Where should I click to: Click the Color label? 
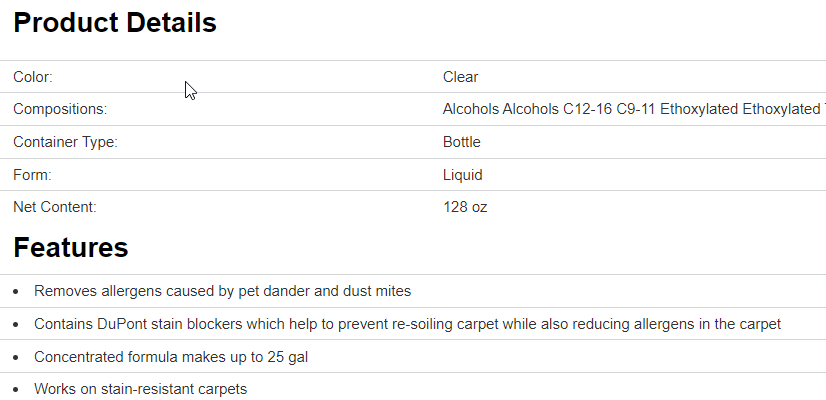click(x=33, y=77)
